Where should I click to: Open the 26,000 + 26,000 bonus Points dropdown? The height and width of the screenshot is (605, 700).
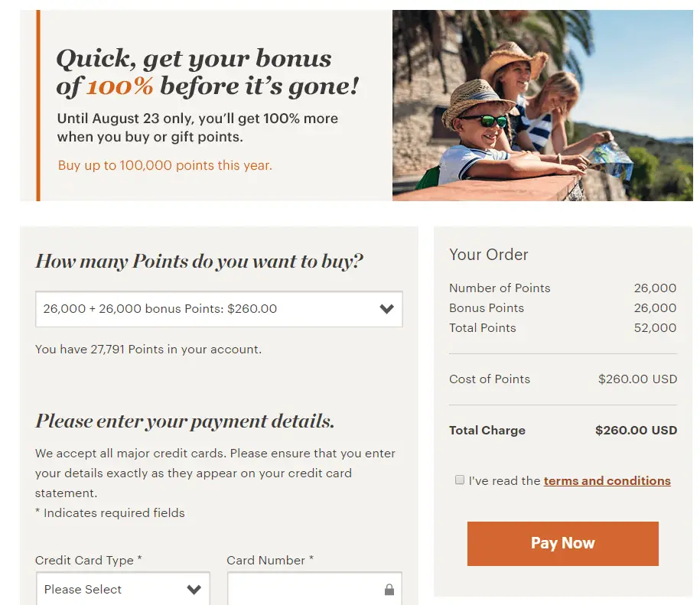pyautogui.click(x=219, y=309)
